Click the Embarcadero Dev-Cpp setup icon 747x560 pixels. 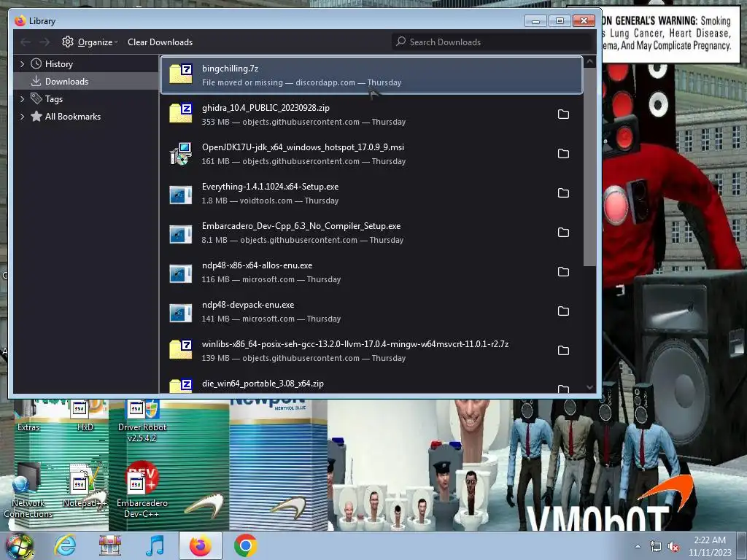pos(181,234)
